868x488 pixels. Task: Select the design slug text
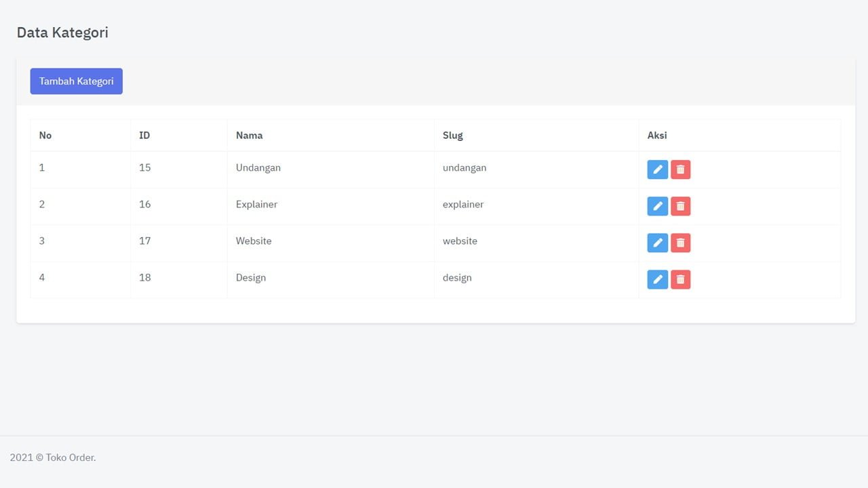[x=457, y=277]
